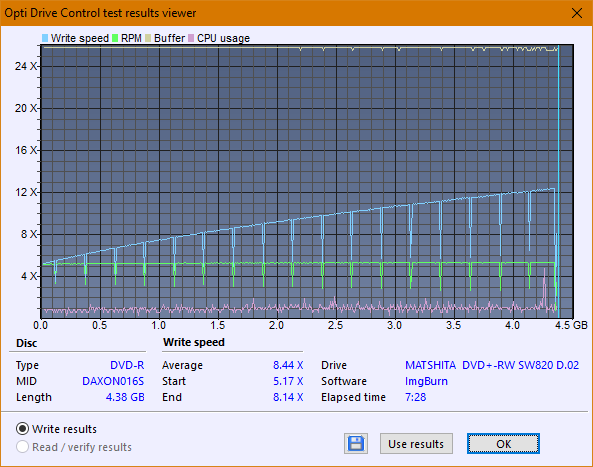
Task: Click the Buffer legend color swatch
Action: (148, 38)
